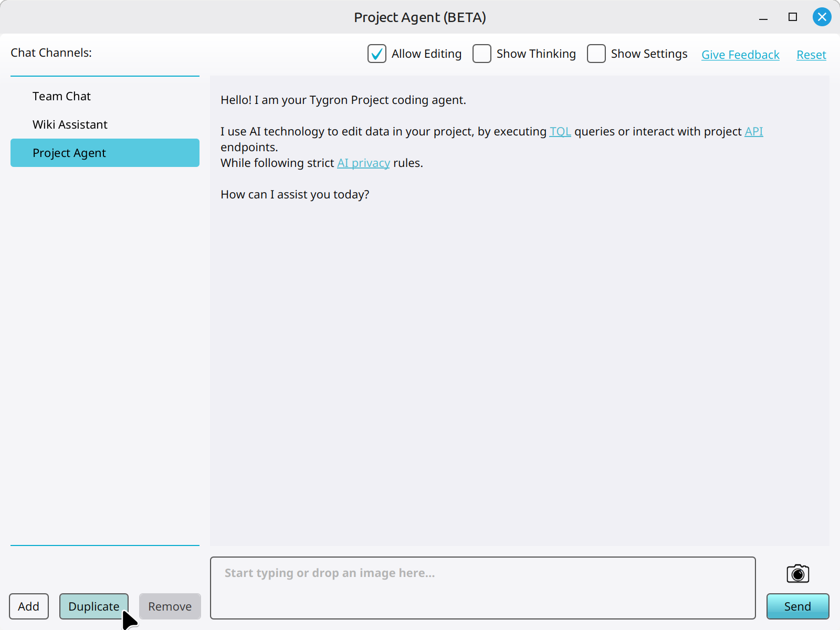Click the Reset link

pyautogui.click(x=811, y=55)
